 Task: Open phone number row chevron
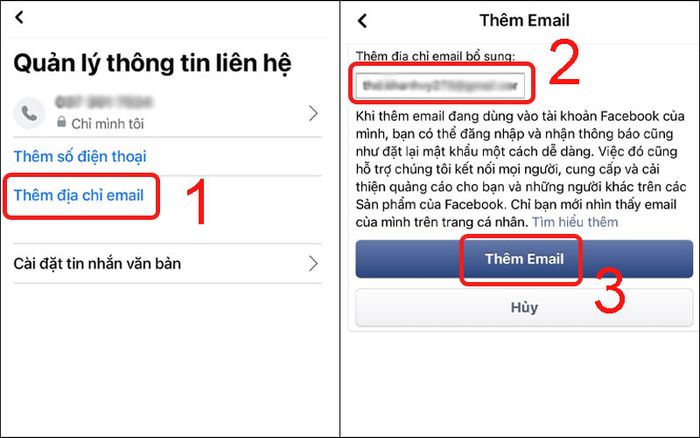(313, 113)
